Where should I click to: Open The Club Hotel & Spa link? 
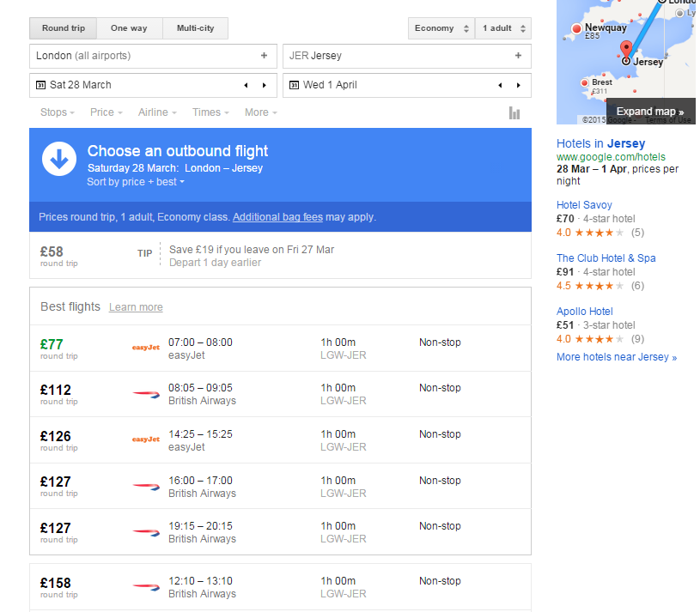coord(606,258)
